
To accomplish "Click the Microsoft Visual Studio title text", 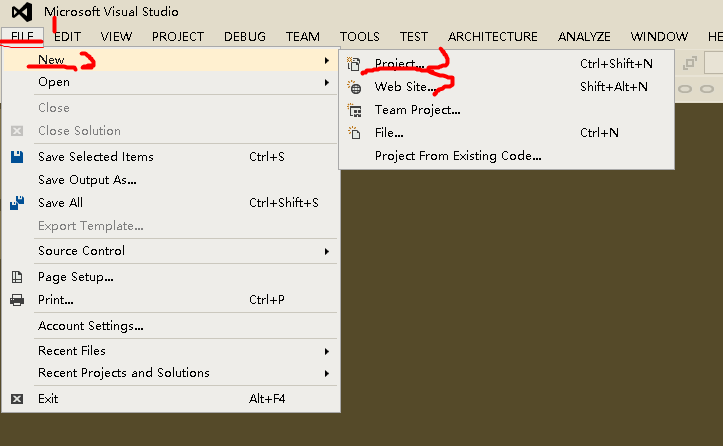I will [x=111, y=12].
